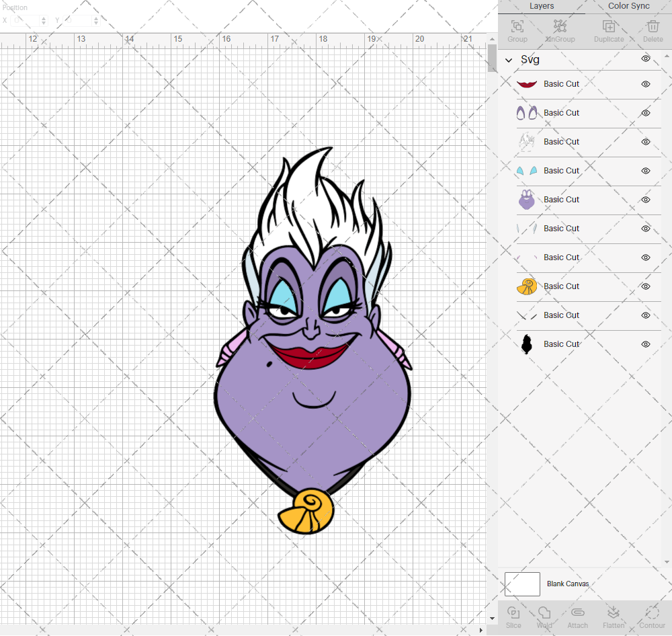Screen dimensions: 672x636
Task: Increase the X position stepper
Action: point(43,18)
